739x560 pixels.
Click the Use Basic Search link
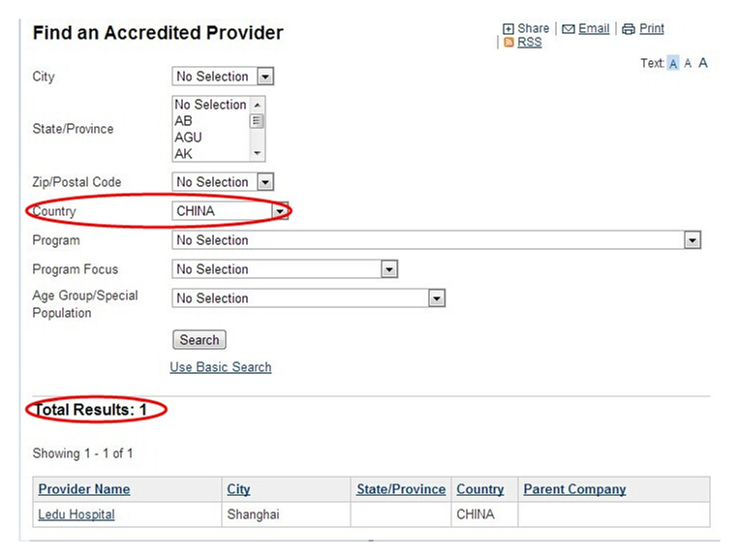pos(221,367)
